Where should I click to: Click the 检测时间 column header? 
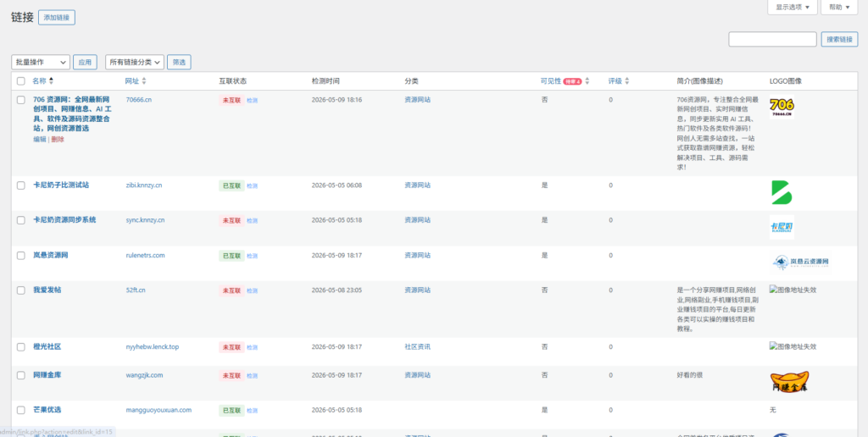(325, 81)
